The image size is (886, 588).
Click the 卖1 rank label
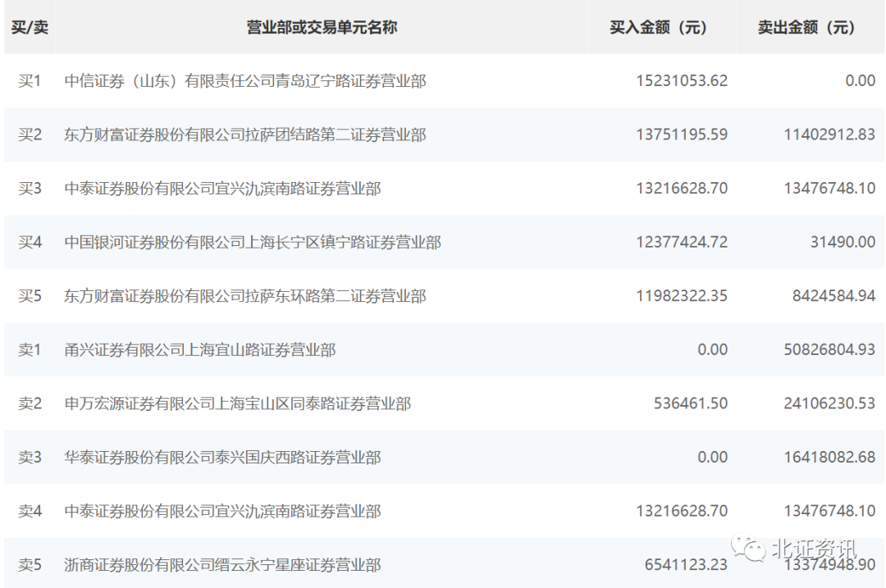coord(30,350)
